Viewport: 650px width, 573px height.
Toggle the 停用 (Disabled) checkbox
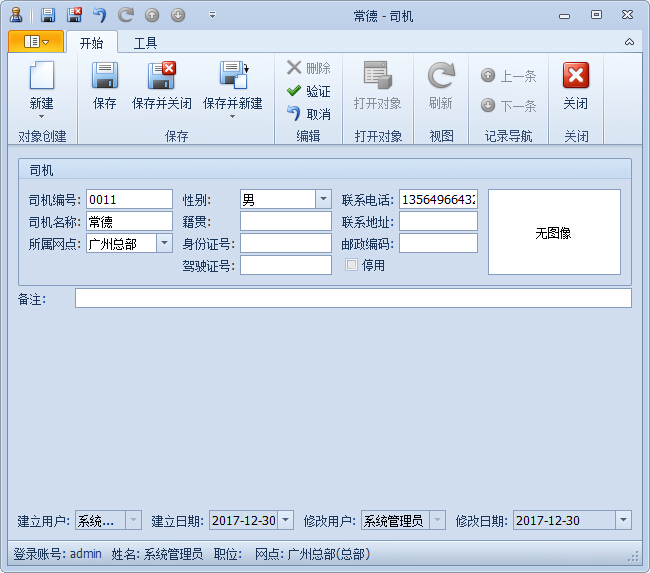click(351, 265)
